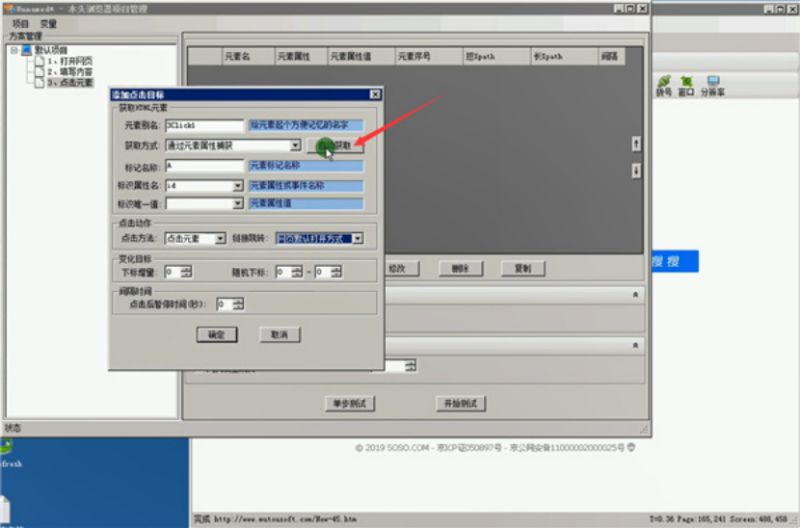Move row down with arrow button
This screenshot has width=800, height=528.
[636, 170]
